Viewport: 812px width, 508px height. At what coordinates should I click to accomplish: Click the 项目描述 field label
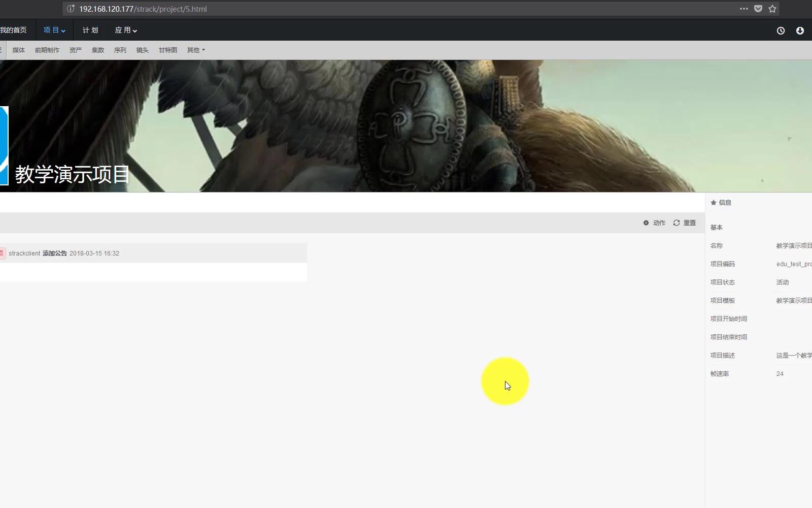(x=723, y=356)
